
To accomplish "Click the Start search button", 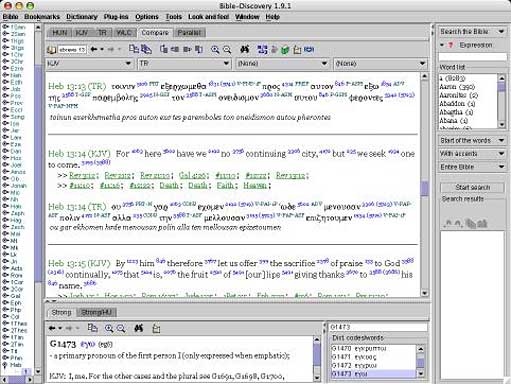I will click(x=472, y=187).
